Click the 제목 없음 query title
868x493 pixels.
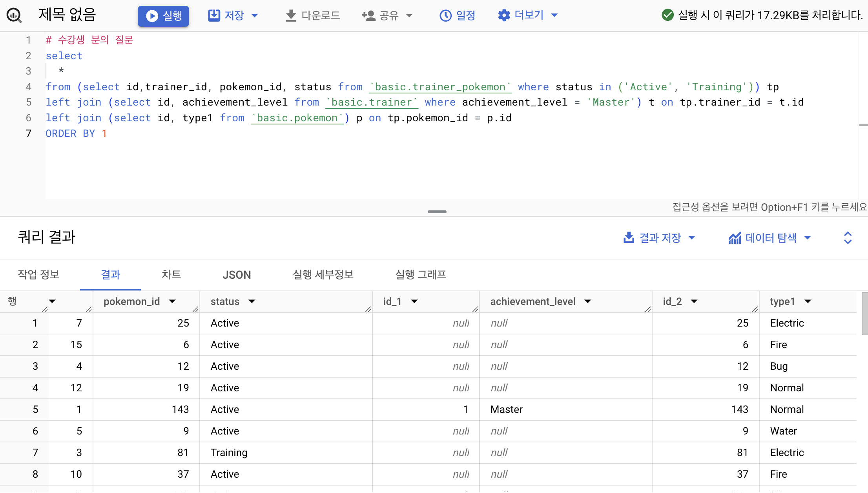pos(67,15)
